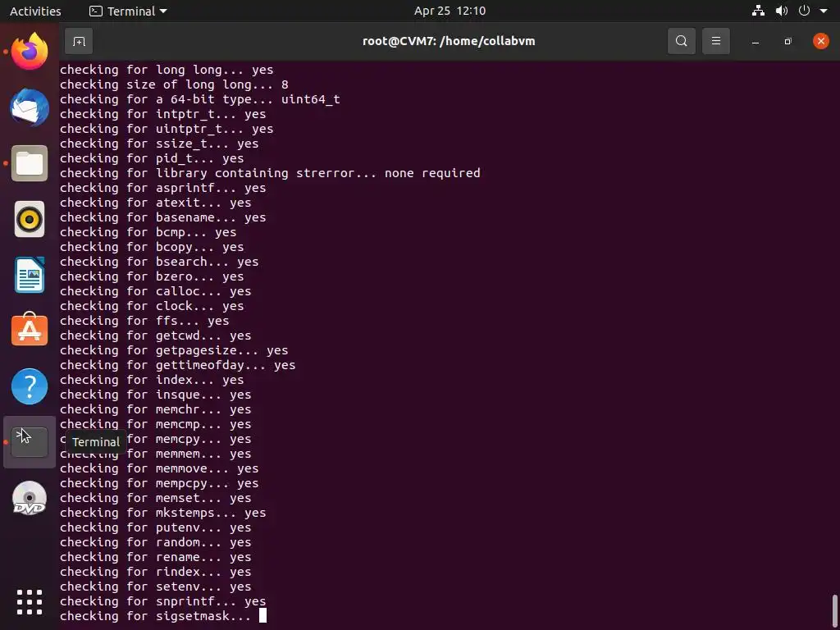The image size is (840, 630).
Task: Click 'checking size of long long... 8'
Action: coord(174,84)
